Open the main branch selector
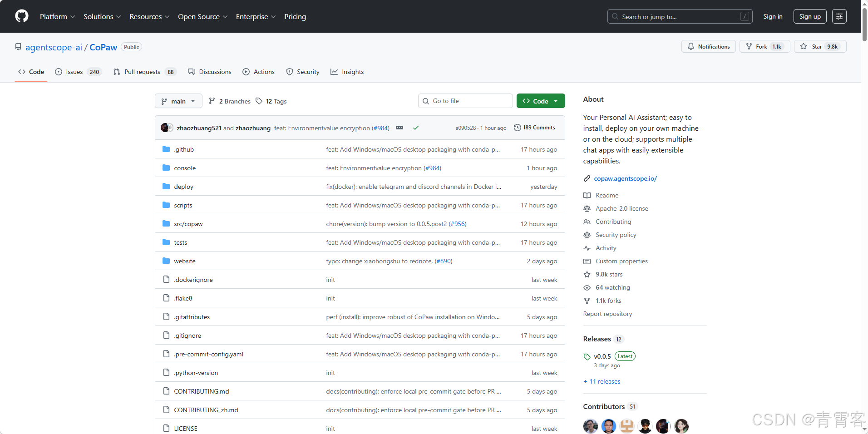 coord(178,101)
